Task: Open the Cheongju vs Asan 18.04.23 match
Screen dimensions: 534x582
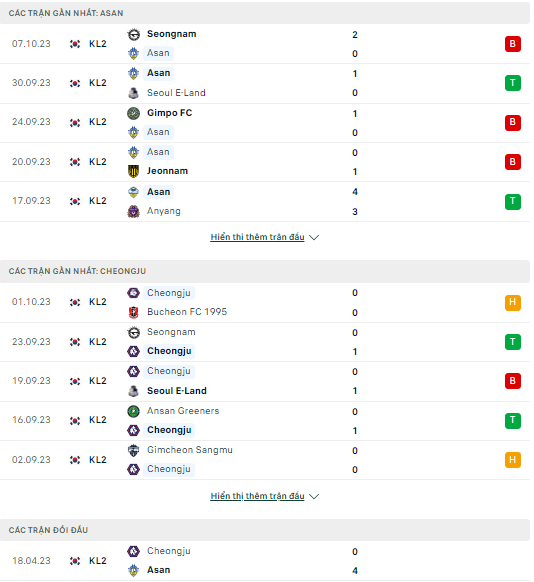Action: point(265,561)
